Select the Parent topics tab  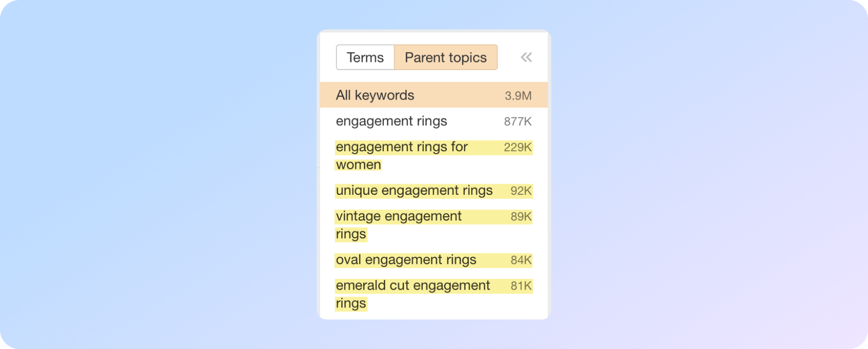click(445, 58)
